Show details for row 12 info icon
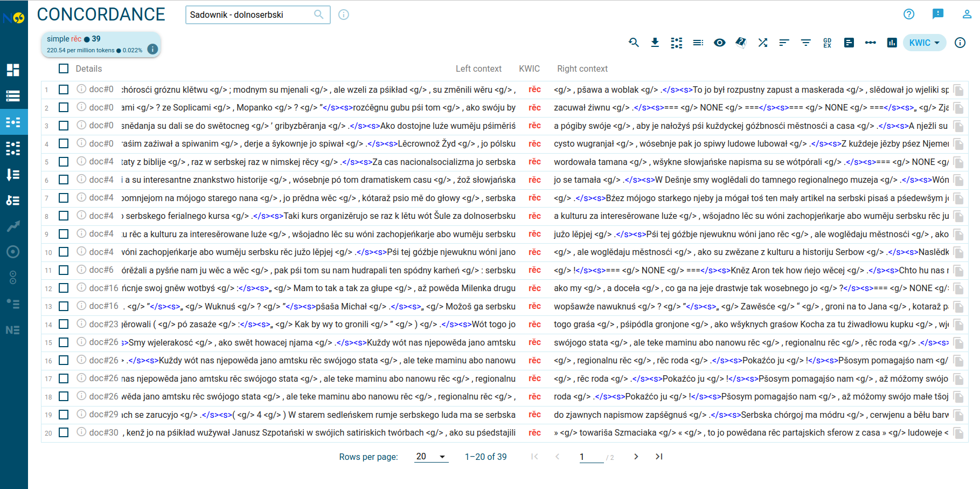980x489 pixels. (81, 287)
